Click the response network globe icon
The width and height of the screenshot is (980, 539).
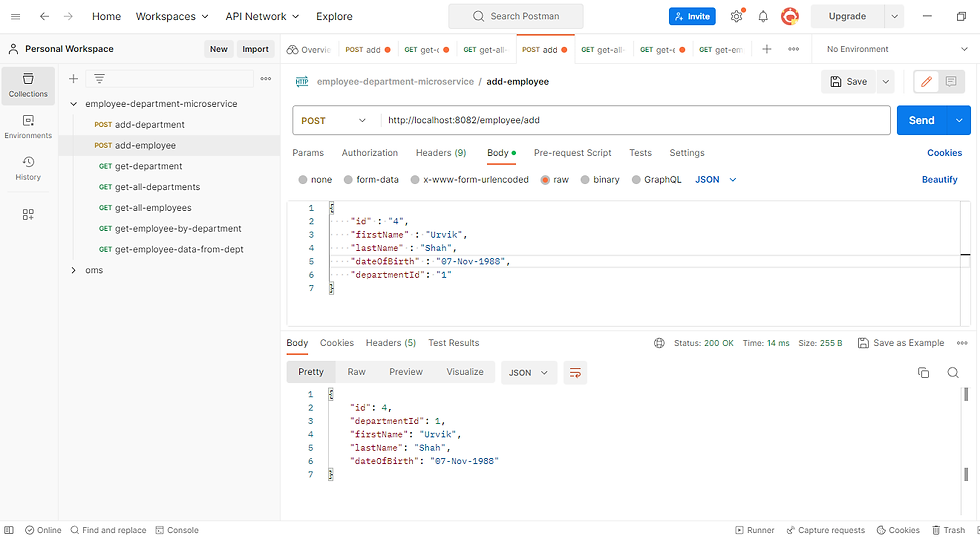point(659,343)
